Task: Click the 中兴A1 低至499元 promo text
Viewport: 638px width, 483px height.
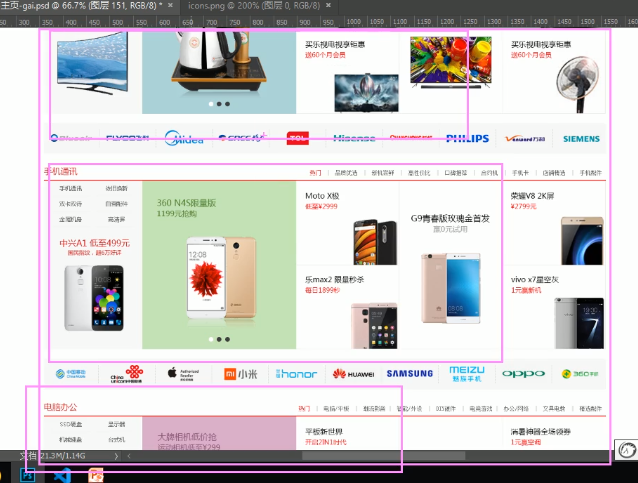Action: pyautogui.click(x=94, y=243)
